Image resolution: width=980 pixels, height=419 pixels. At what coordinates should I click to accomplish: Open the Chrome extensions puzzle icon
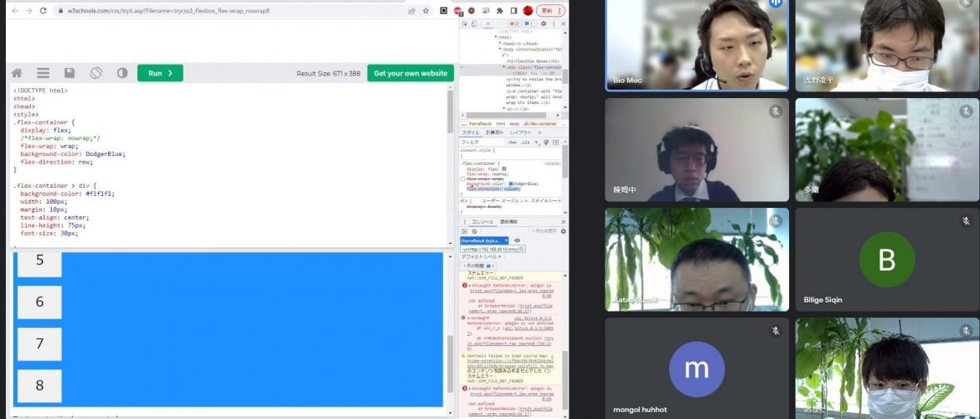pyautogui.click(x=500, y=11)
